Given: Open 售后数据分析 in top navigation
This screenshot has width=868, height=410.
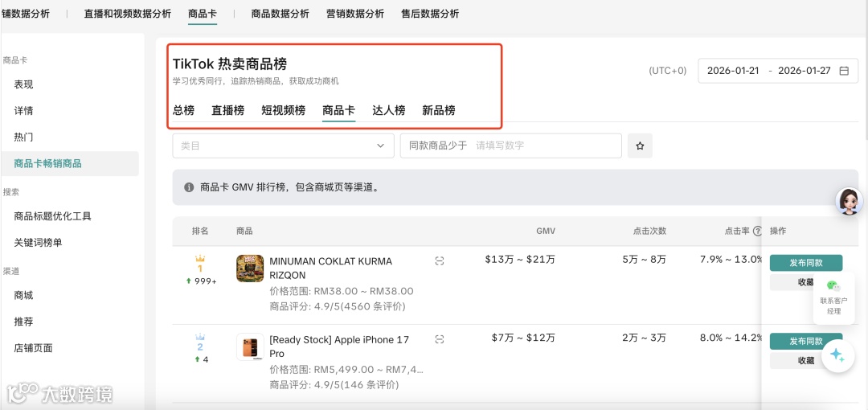Looking at the screenshot, I should 430,14.
